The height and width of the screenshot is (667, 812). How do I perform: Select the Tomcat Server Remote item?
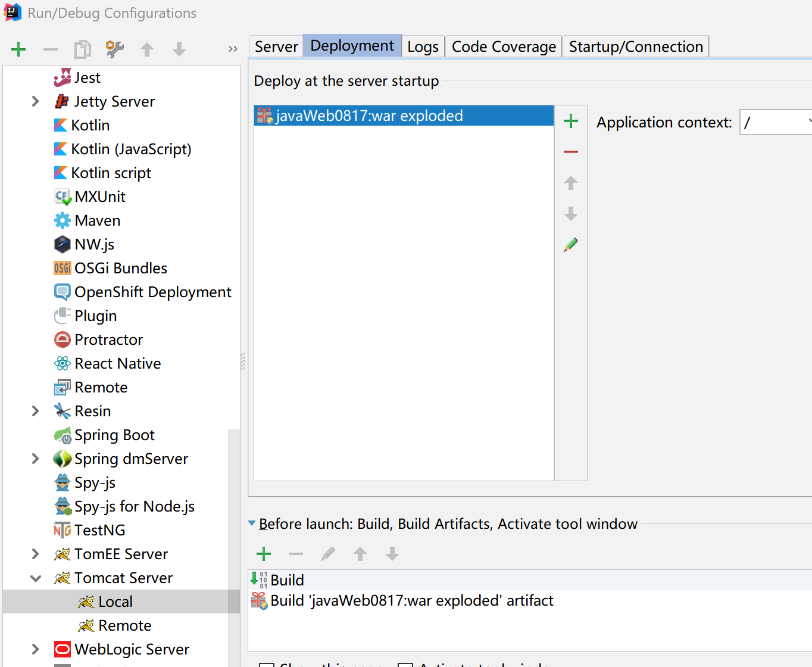[121, 625]
